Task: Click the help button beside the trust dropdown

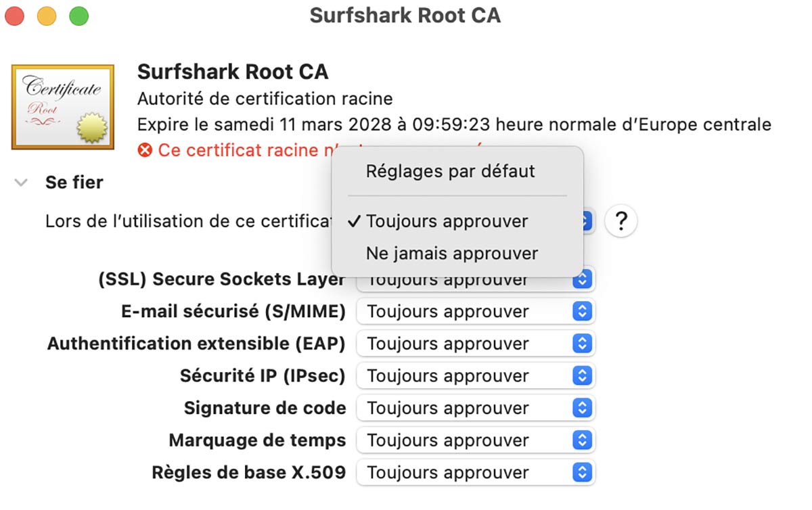Action: (621, 221)
